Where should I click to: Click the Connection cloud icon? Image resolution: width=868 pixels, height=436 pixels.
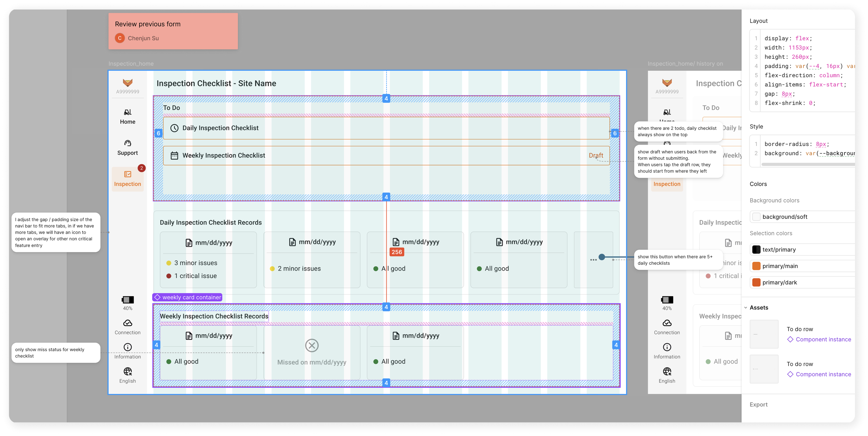tap(127, 323)
